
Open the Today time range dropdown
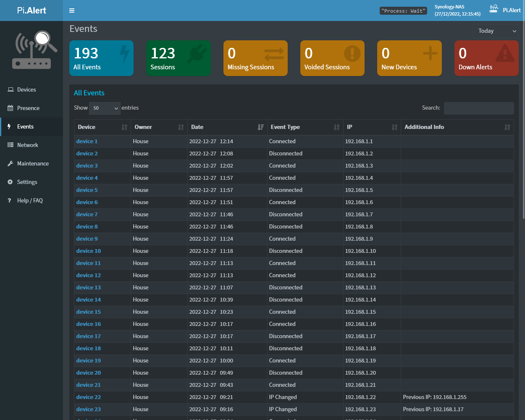(496, 31)
